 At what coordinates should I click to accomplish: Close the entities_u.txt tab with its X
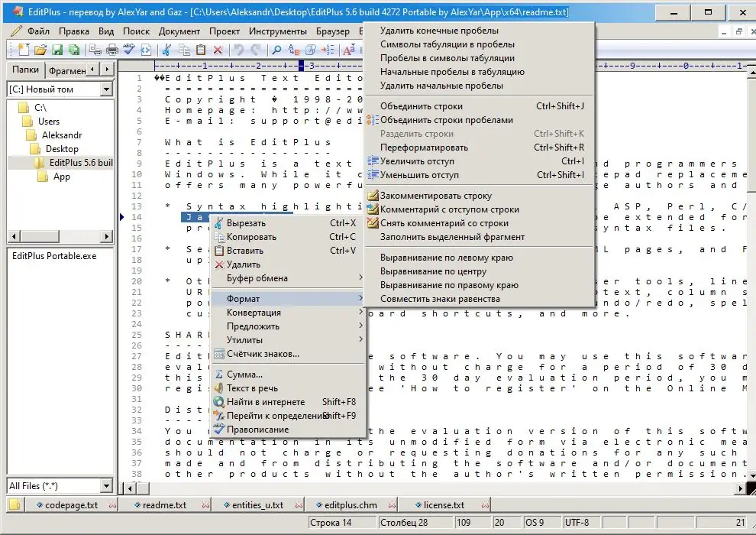[x=299, y=504]
